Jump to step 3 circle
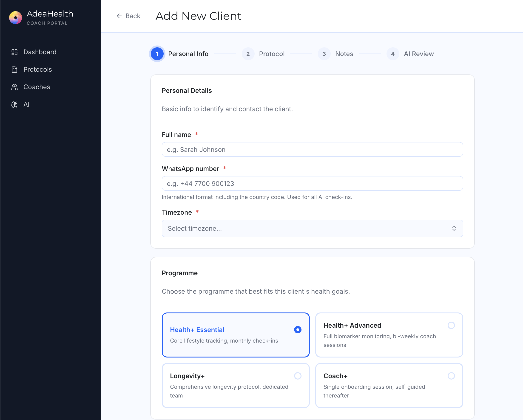This screenshot has height=420, width=523. tap(324, 54)
